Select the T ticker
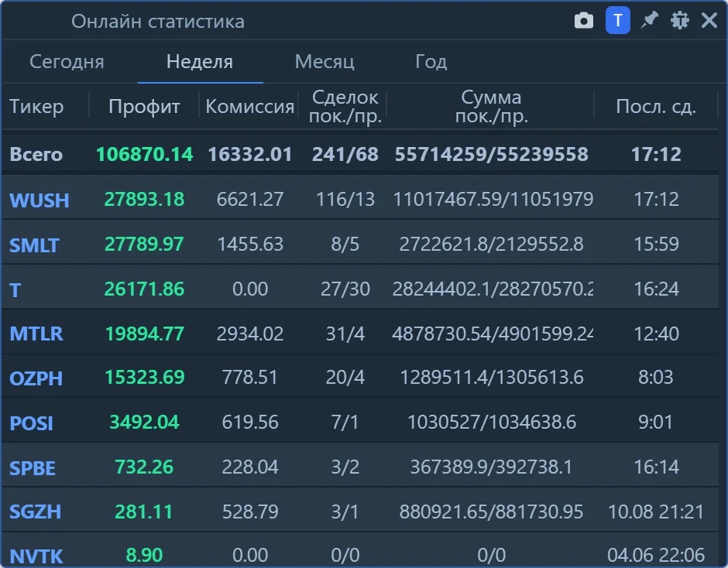Viewport: 728px width, 568px height. coord(15,290)
